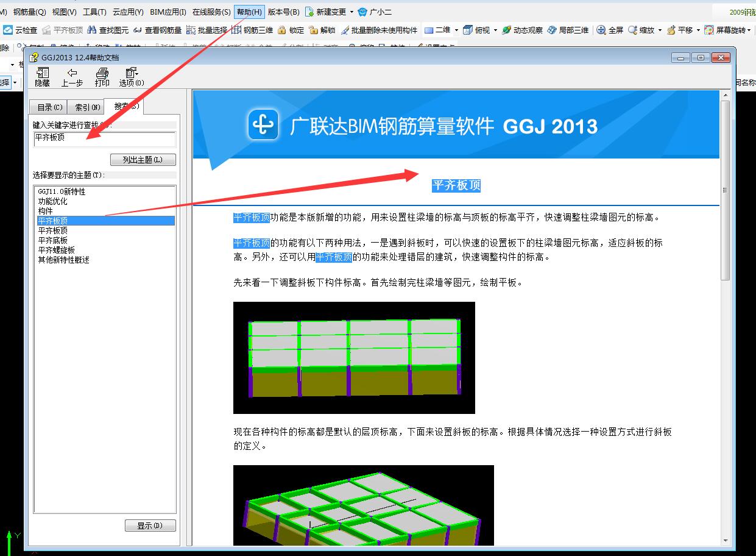
Task: Open the 钢筋量(Q) menu
Action: [30, 12]
